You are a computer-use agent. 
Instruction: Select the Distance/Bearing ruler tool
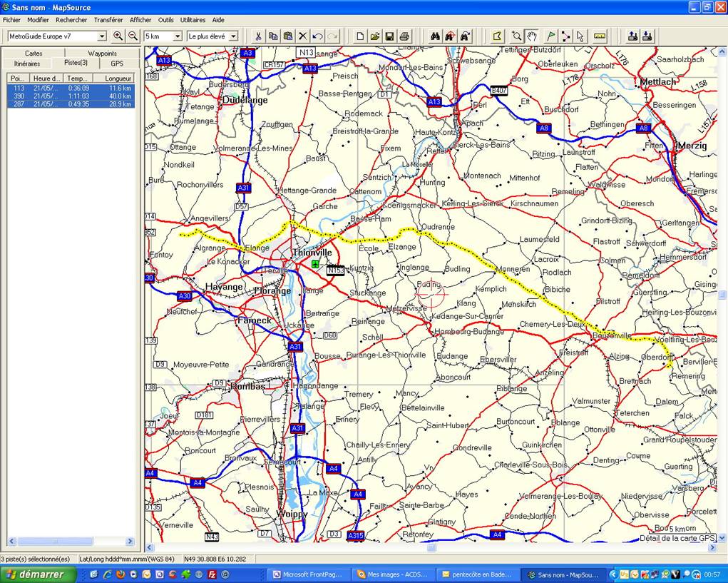[x=600, y=36]
